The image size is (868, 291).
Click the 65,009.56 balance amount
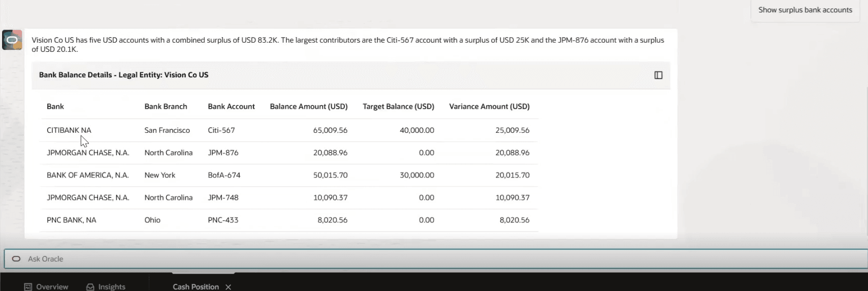[330, 130]
